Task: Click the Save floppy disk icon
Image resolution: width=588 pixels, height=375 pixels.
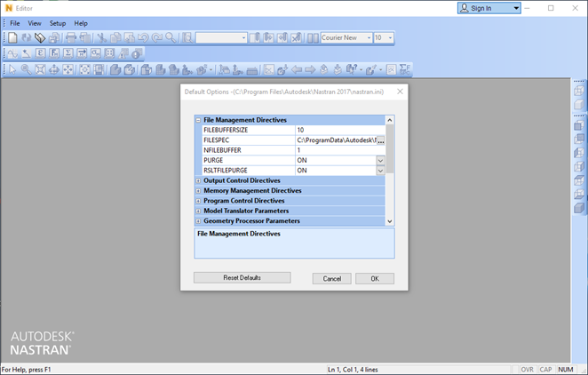Action: tap(54, 37)
